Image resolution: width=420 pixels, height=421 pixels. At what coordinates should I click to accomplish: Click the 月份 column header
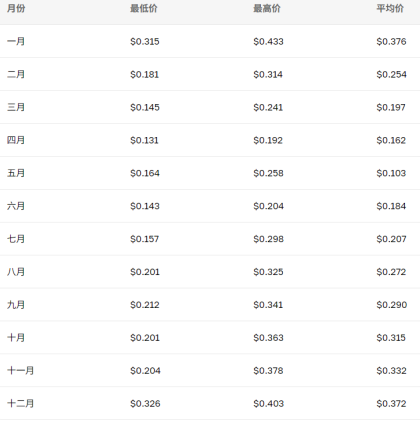tap(16, 8)
